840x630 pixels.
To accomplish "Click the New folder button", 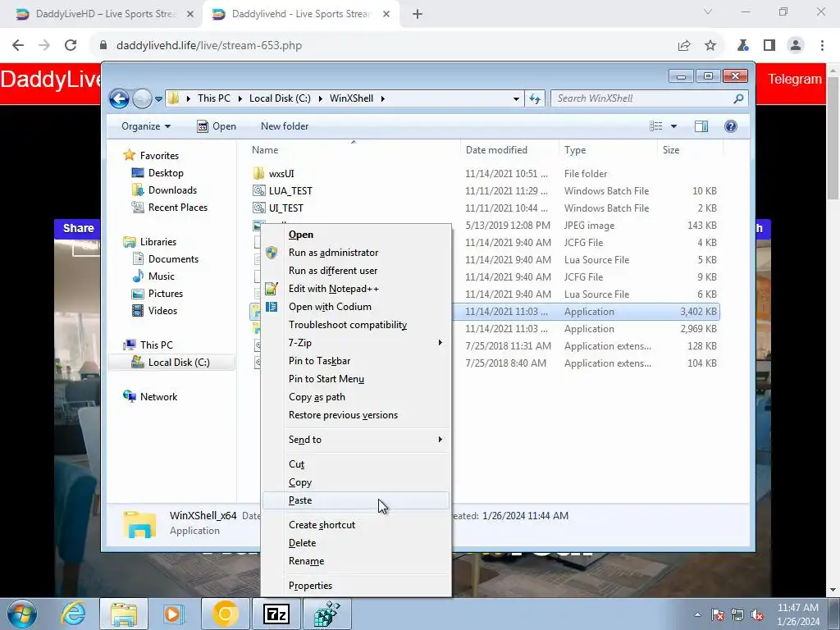I will point(285,126).
